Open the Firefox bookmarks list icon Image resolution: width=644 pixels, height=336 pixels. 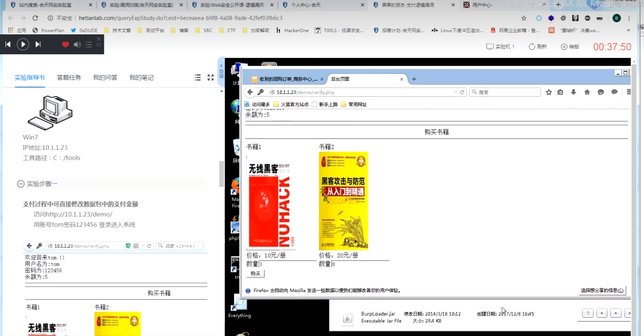[560, 92]
